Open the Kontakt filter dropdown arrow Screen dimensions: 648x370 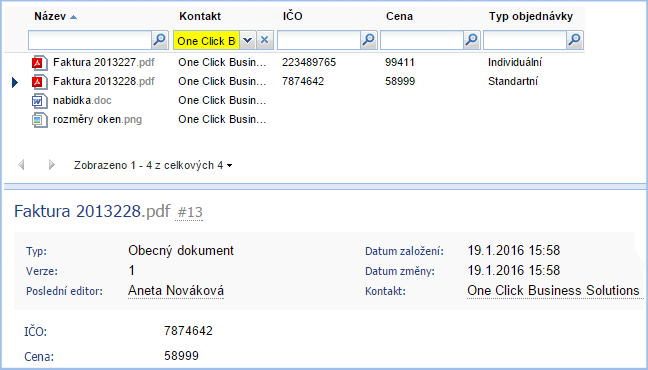(248, 40)
